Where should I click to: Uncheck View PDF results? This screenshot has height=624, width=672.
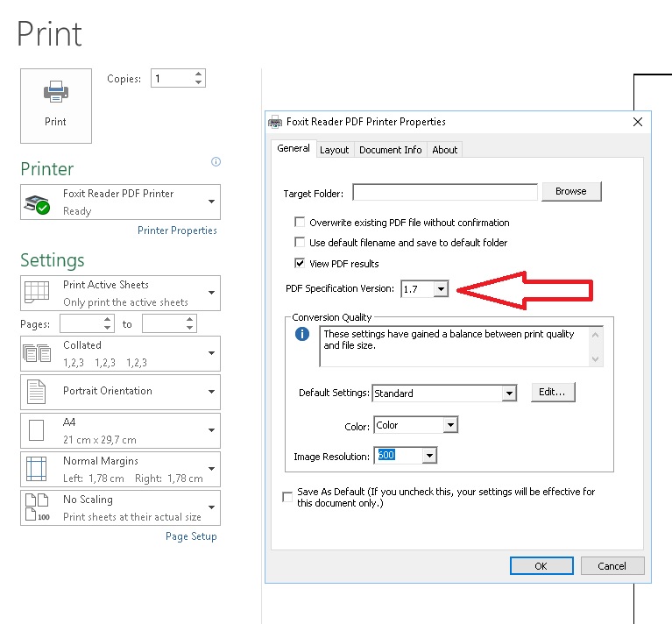pos(300,263)
